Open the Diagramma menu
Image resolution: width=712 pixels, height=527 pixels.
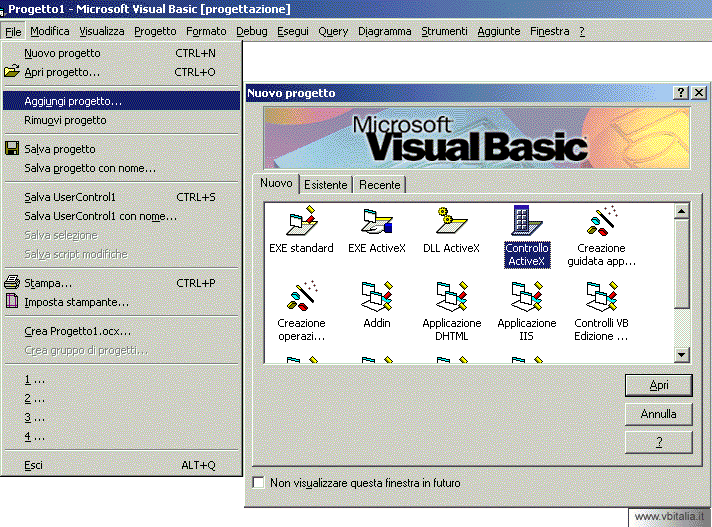point(385,31)
